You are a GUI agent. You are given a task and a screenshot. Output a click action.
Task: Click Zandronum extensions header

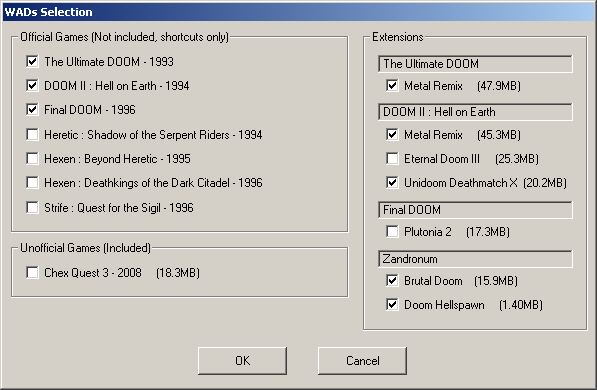pos(475,259)
